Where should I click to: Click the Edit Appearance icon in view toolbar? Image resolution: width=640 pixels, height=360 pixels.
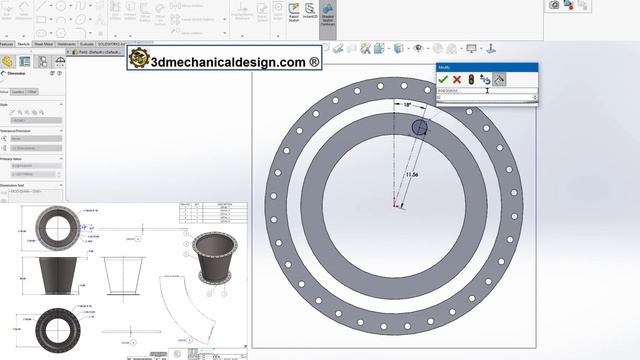coord(438,49)
